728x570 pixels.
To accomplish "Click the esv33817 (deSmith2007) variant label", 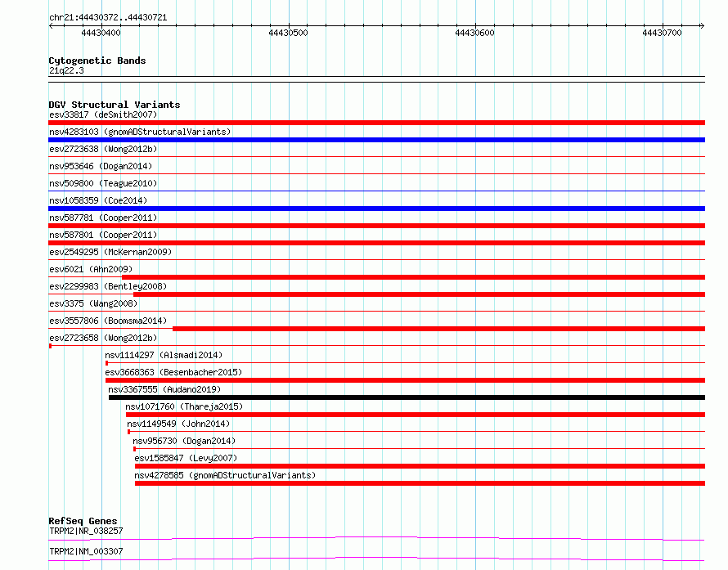I will point(103,114).
